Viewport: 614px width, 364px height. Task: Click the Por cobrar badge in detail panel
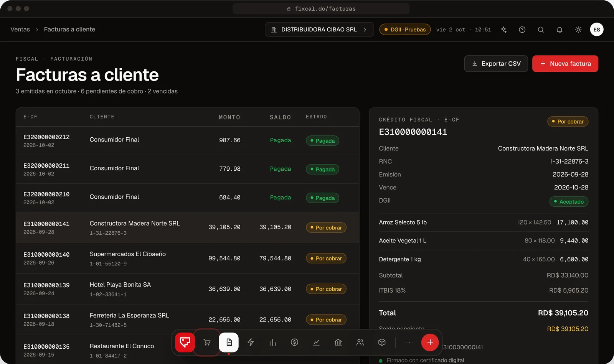(x=568, y=122)
